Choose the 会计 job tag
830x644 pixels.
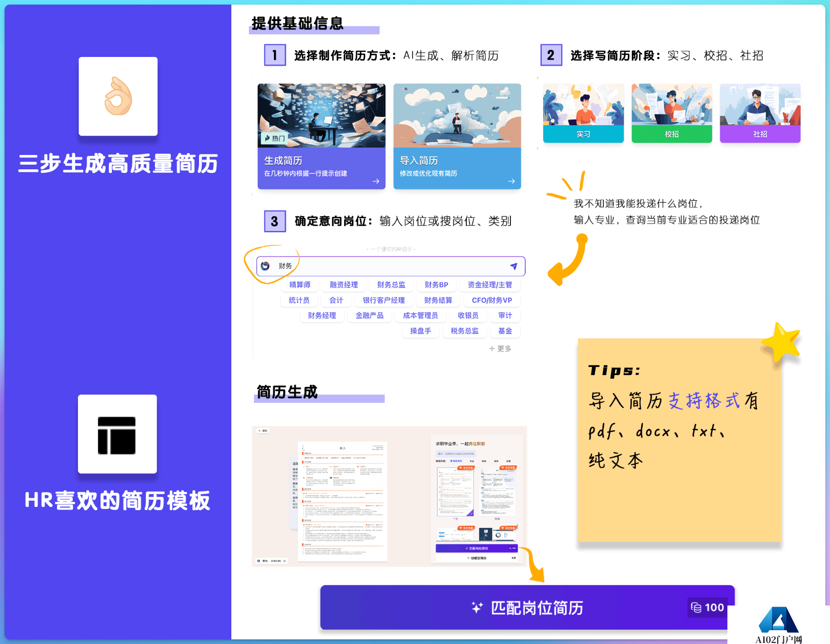coord(336,300)
